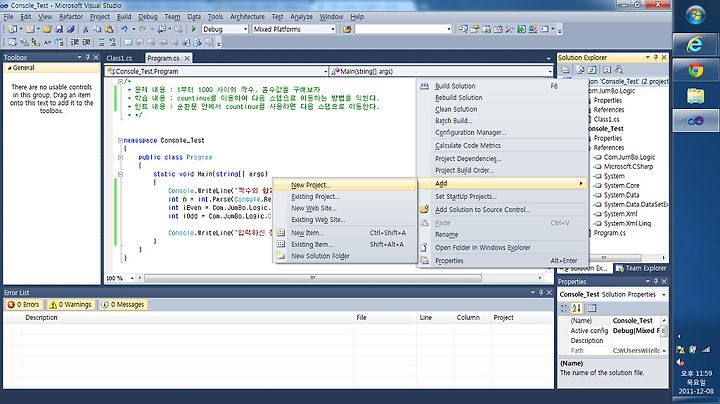The width and height of the screenshot is (720, 404).
Task: Save the current file with the toolbar icon
Action: pyautogui.click(x=59, y=29)
